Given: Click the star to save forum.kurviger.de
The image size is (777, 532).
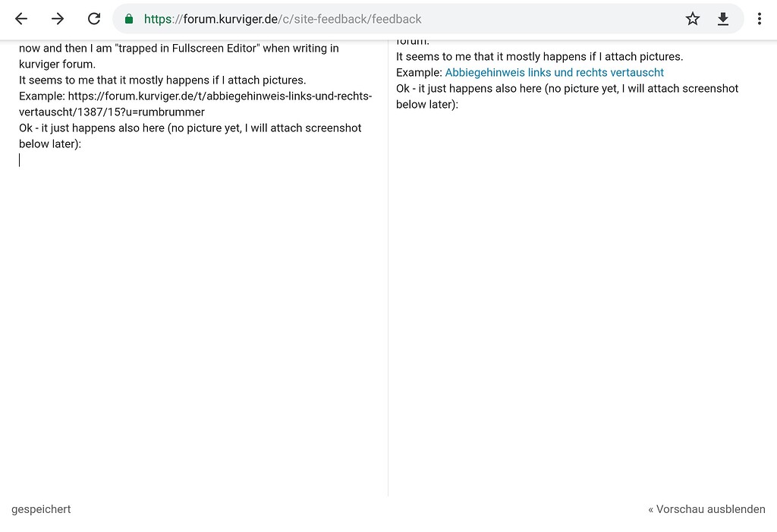Looking at the screenshot, I should [x=692, y=19].
